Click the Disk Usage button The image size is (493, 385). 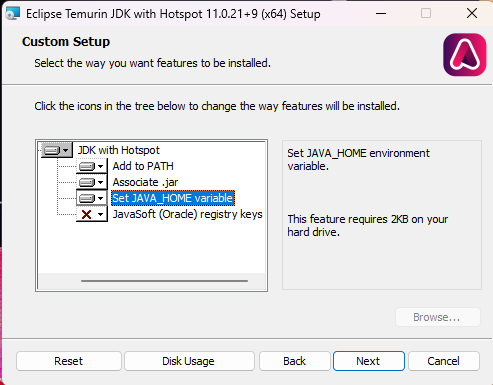(189, 361)
